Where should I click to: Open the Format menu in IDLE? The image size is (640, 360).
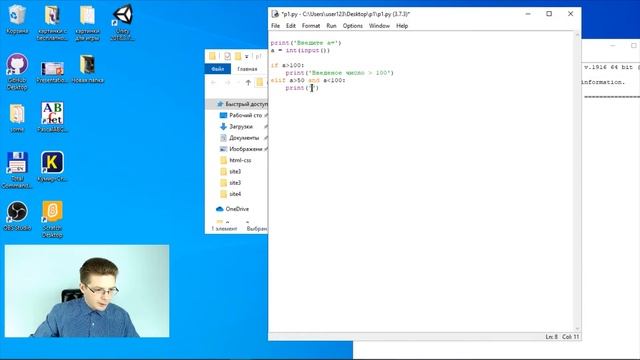311,26
